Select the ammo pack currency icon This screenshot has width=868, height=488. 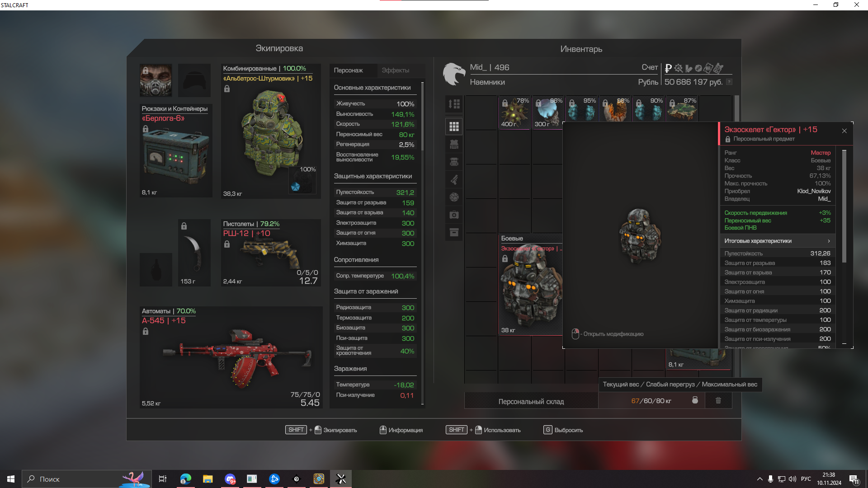click(x=708, y=68)
